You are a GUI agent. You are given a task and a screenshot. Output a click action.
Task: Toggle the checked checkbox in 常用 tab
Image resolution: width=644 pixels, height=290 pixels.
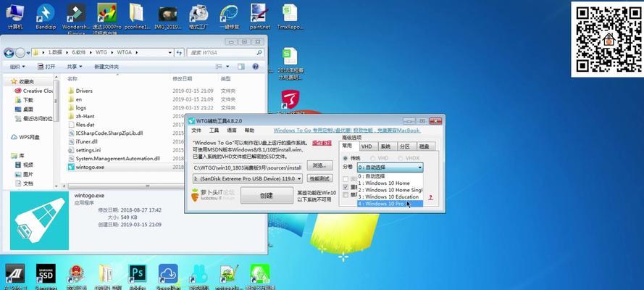click(x=346, y=187)
